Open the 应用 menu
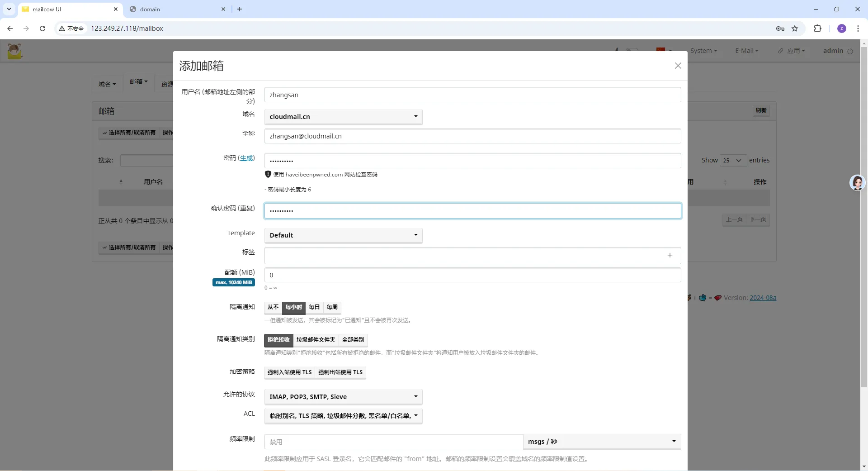 click(x=792, y=51)
